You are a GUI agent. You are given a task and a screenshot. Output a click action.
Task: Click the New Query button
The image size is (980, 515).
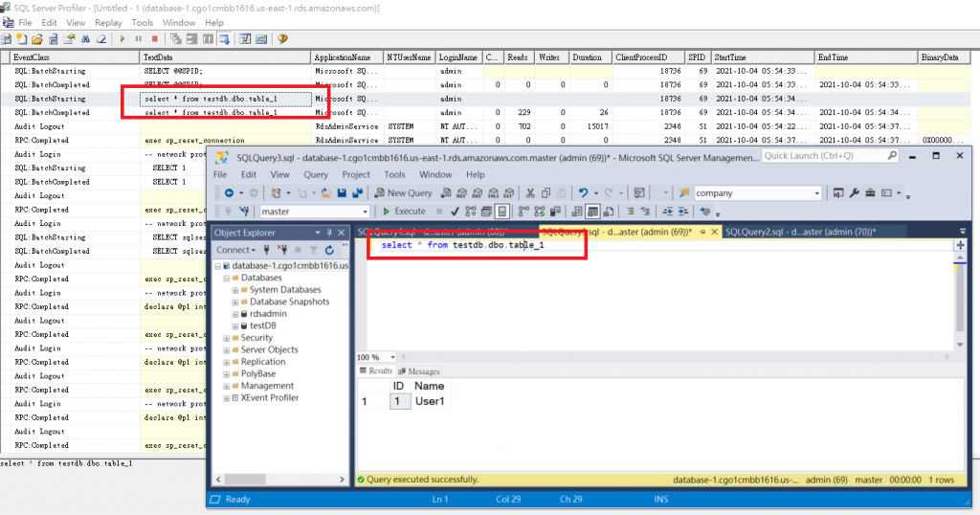[x=403, y=193]
